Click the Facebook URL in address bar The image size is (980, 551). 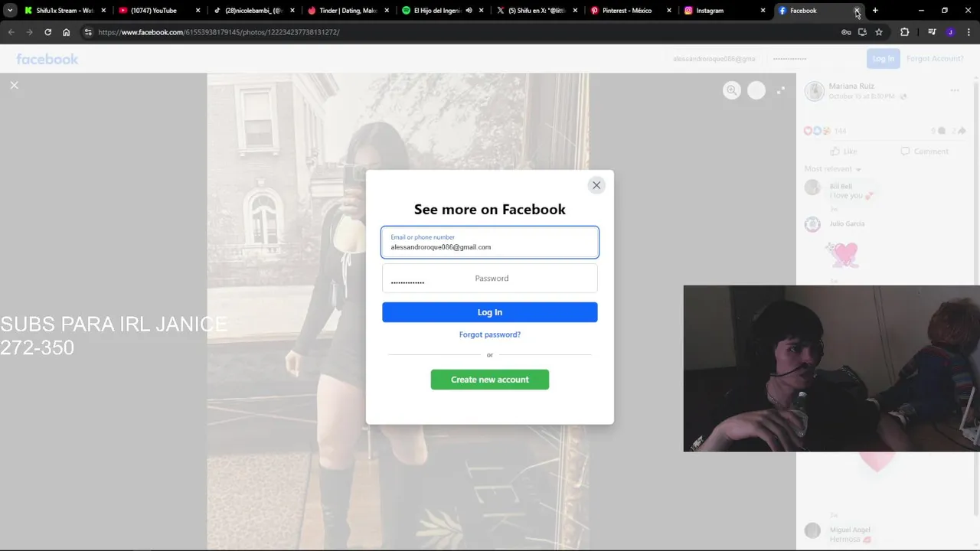pos(219,32)
